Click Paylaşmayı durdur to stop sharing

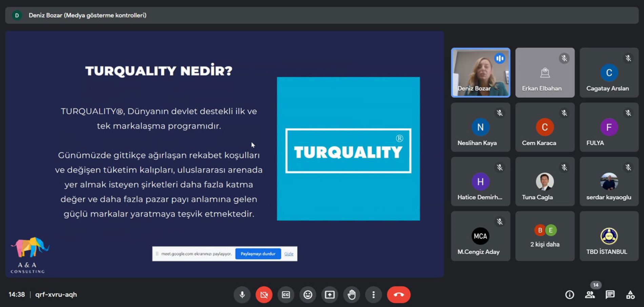pos(258,254)
